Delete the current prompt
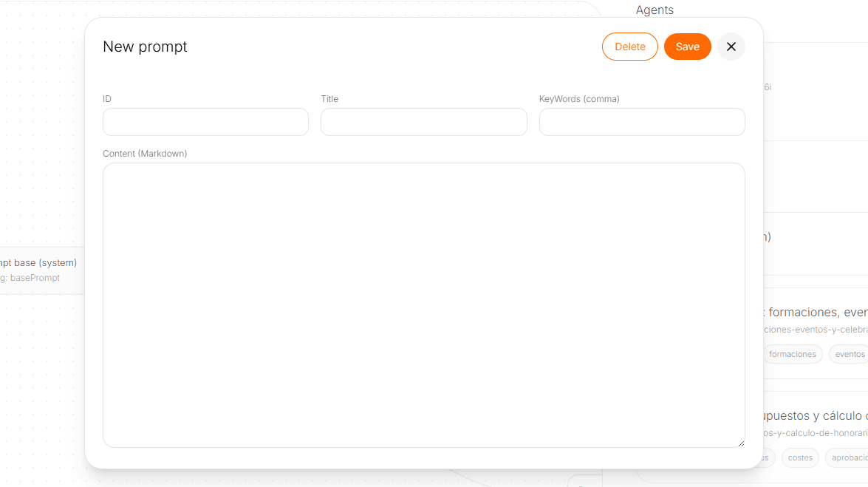Screen dimensions: 868x487 (x=629, y=46)
